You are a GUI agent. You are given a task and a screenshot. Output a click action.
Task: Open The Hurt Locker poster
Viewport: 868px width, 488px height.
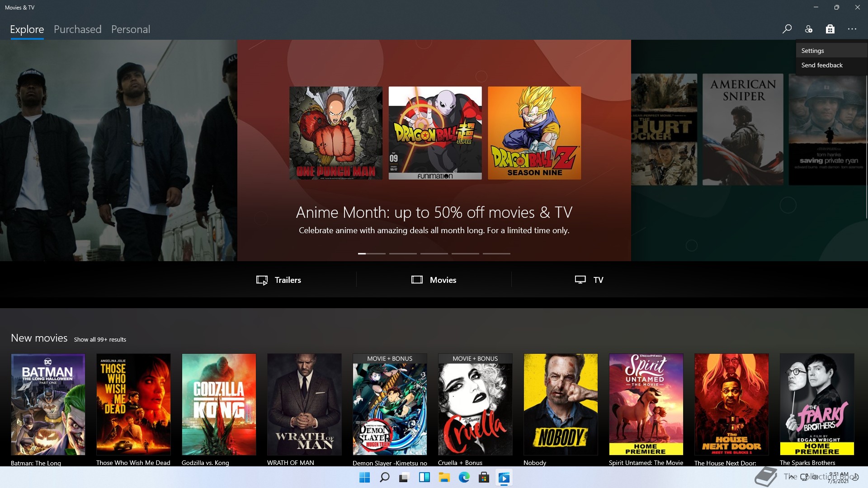664,129
